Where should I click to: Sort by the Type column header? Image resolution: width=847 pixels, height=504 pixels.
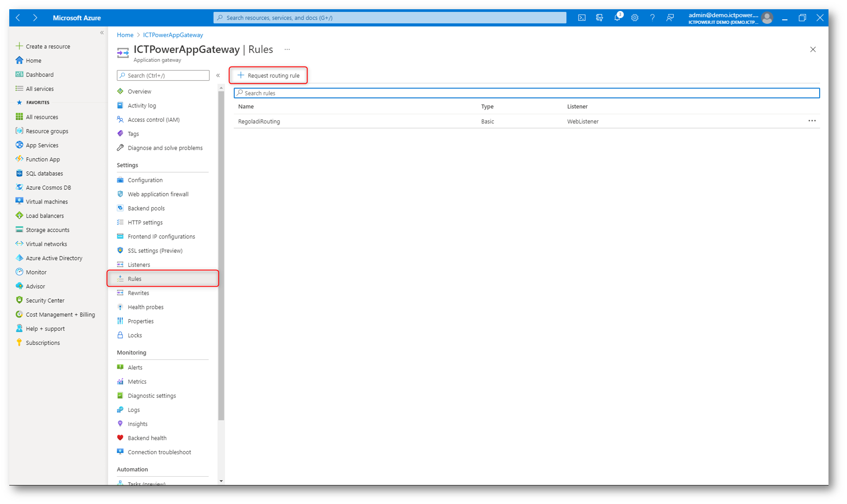click(x=487, y=106)
